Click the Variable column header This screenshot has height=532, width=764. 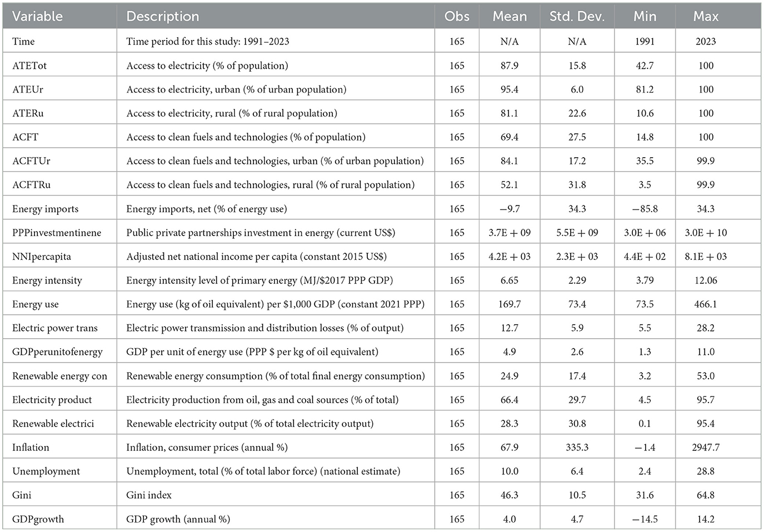coord(37,17)
